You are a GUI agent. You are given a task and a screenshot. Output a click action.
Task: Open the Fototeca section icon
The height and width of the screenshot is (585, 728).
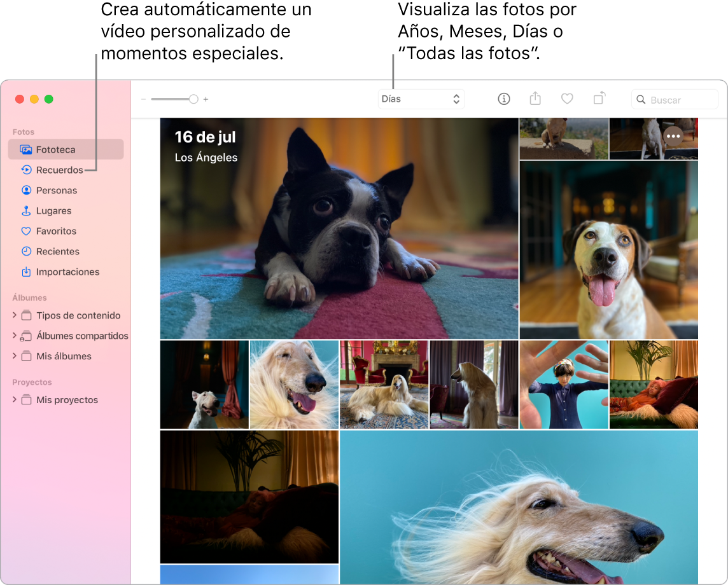pyautogui.click(x=26, y=149)
